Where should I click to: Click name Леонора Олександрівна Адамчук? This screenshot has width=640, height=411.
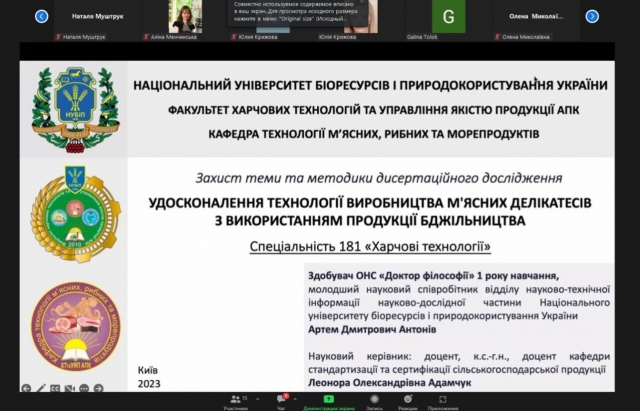click(x=389, y=383)
